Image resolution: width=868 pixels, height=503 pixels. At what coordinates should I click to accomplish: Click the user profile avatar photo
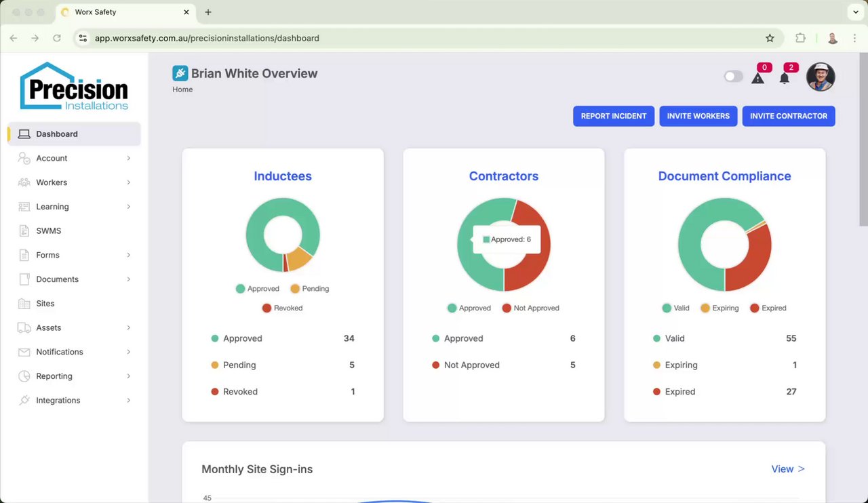click(x=821, y=77)
